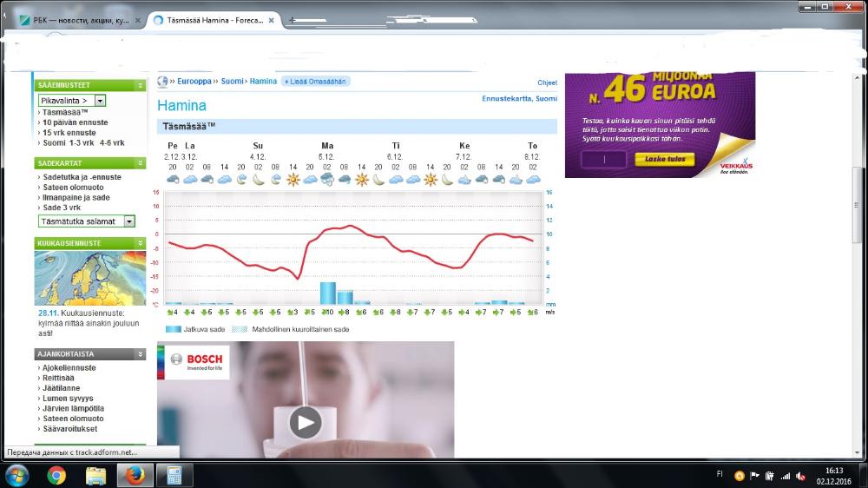Open the 10 päivän ennuste link
868x488 pixels.
(75, 122)
